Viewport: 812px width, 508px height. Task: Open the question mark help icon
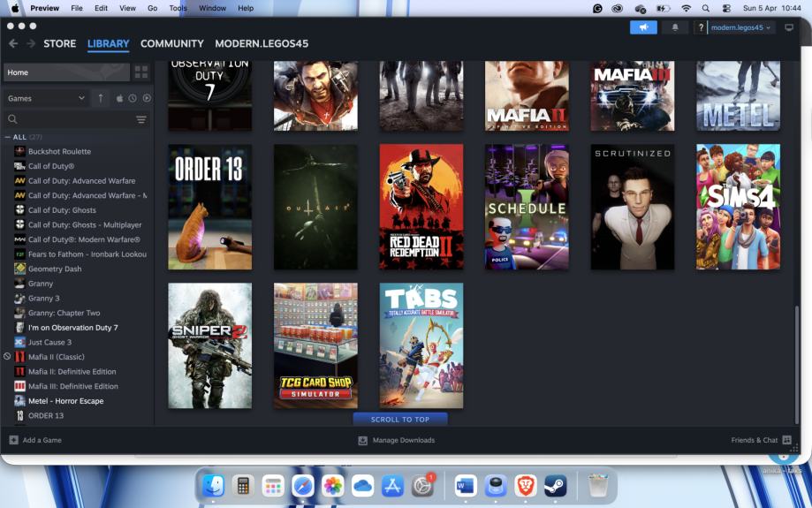pos(701,27)
